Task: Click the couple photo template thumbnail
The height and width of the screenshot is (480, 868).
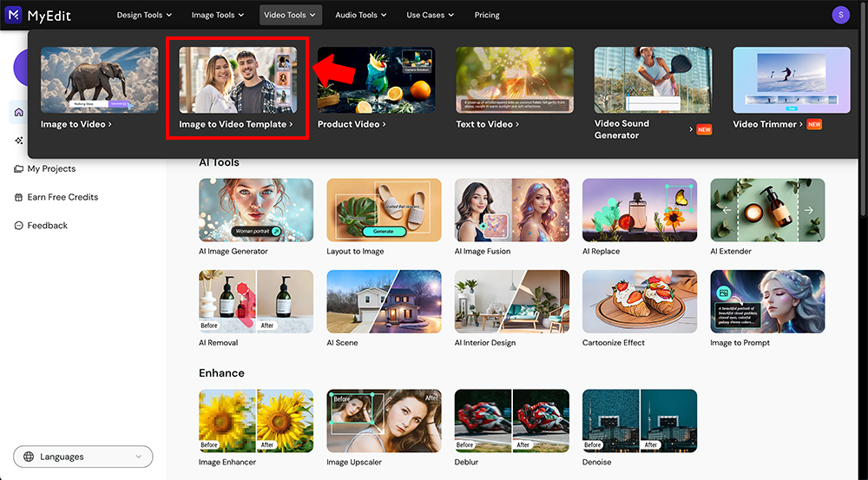Action: [x=238, y=80]
